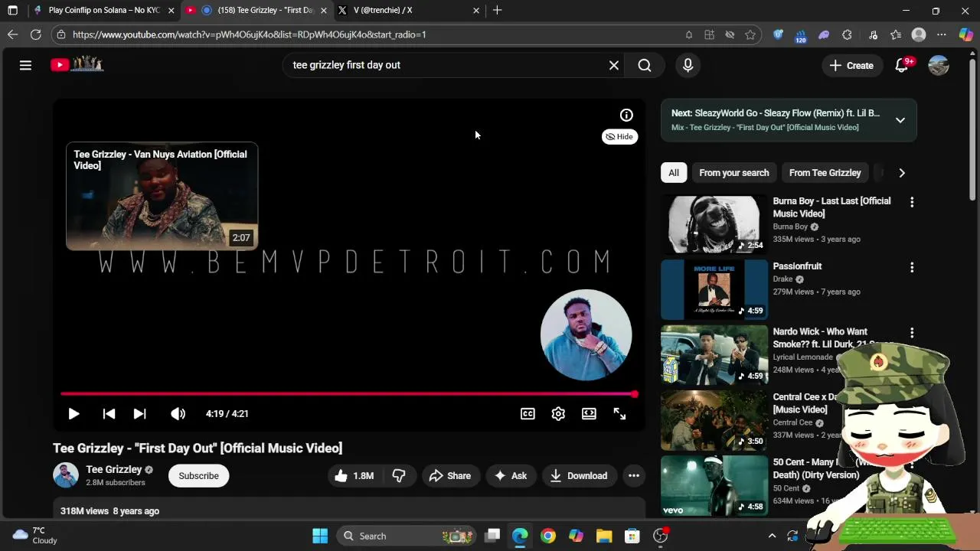The image size is (980, 551).
Task: Open Chrome from the taskbar
Action: (x=548, y=536)
